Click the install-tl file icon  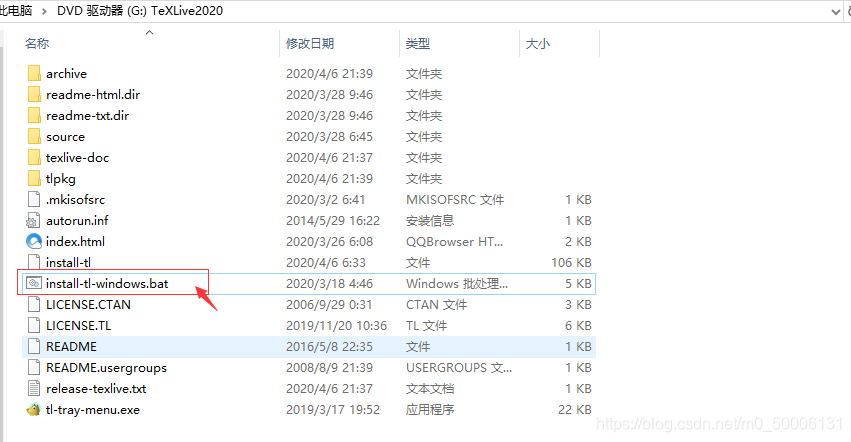34,262
